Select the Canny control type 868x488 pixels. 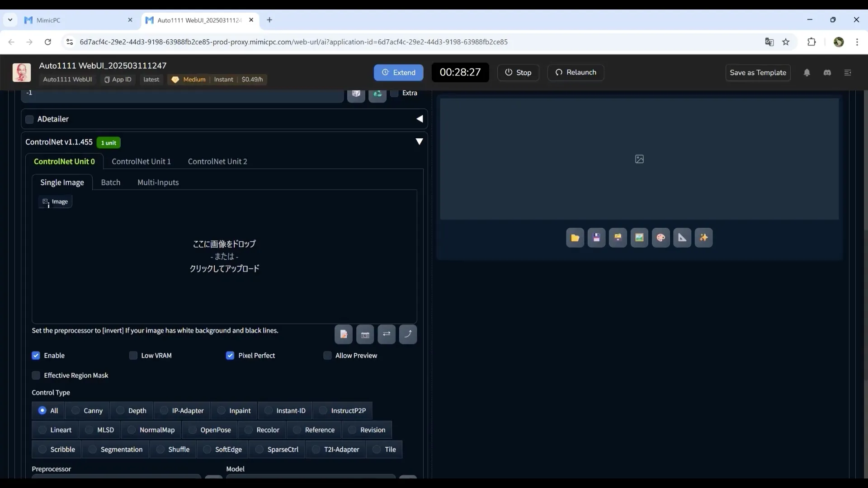click(87, 411)
